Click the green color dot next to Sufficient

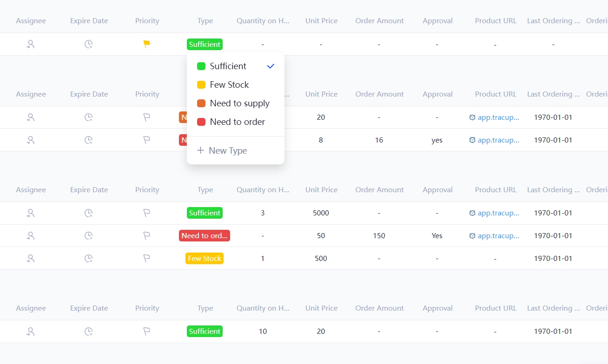coord(200,66)
